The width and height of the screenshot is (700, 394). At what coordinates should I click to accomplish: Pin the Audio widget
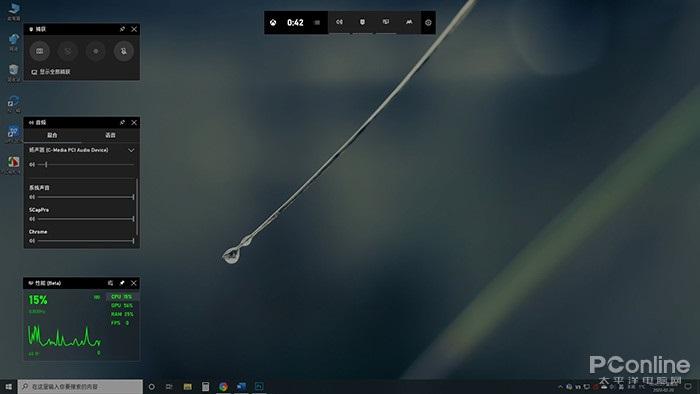coord(122,122)
